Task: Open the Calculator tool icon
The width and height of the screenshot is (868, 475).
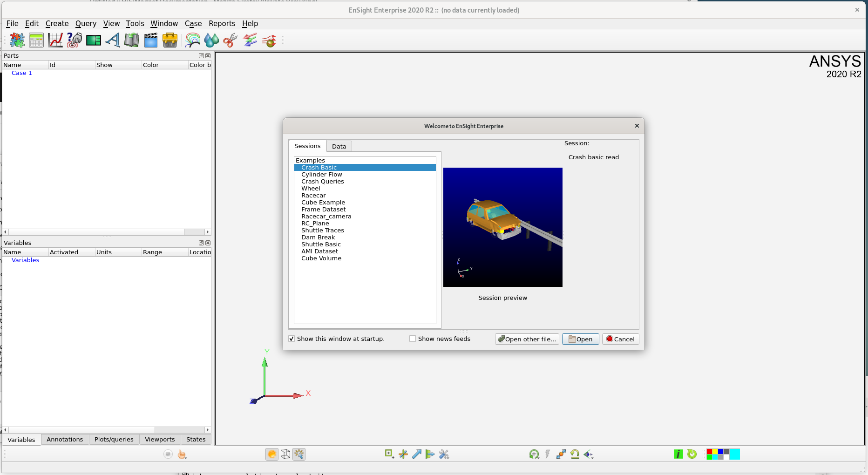Action: point(36,41)
